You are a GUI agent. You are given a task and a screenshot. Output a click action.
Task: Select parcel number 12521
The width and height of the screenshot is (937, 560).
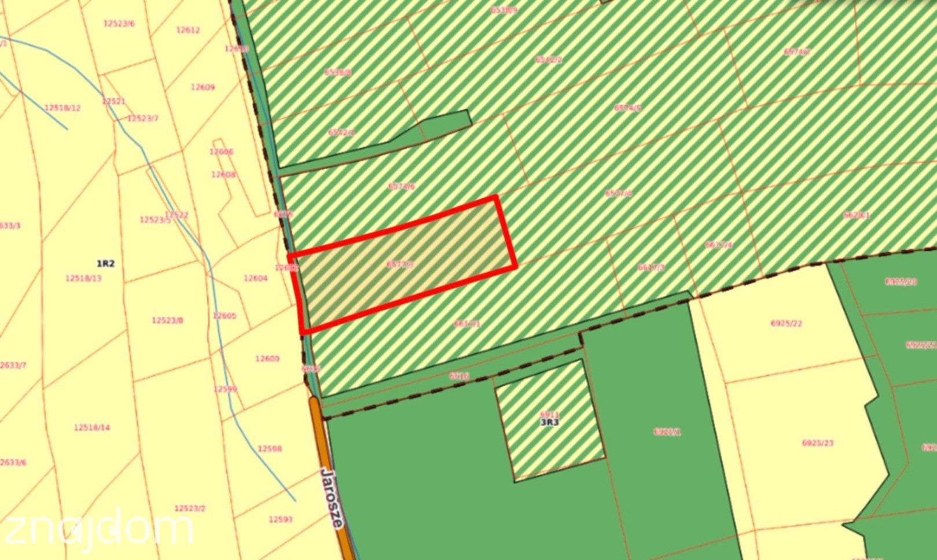pos(113,101)
